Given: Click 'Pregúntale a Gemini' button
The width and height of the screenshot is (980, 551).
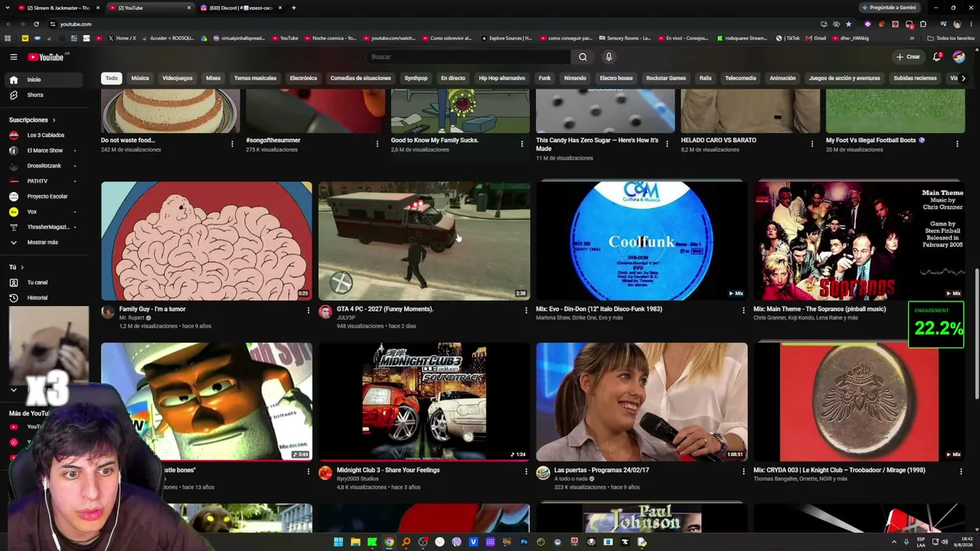Looking at the screenshot, I should (889, 8).
